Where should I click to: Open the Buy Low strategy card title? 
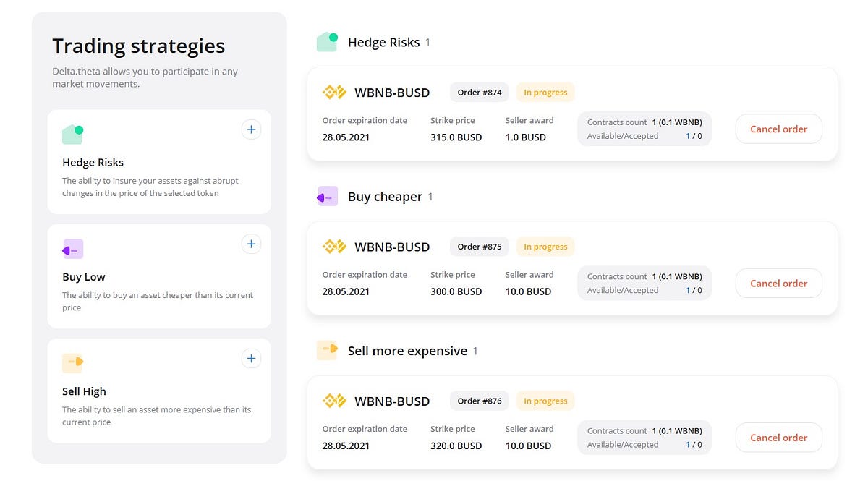point(84,277)
